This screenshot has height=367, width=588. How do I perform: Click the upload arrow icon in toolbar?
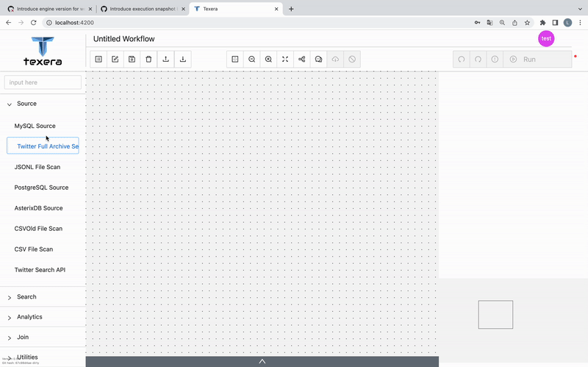tap(166, 60)
